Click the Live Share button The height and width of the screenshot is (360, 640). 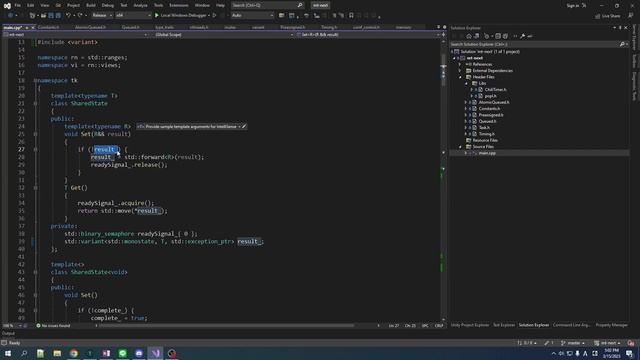coord(607,16)
